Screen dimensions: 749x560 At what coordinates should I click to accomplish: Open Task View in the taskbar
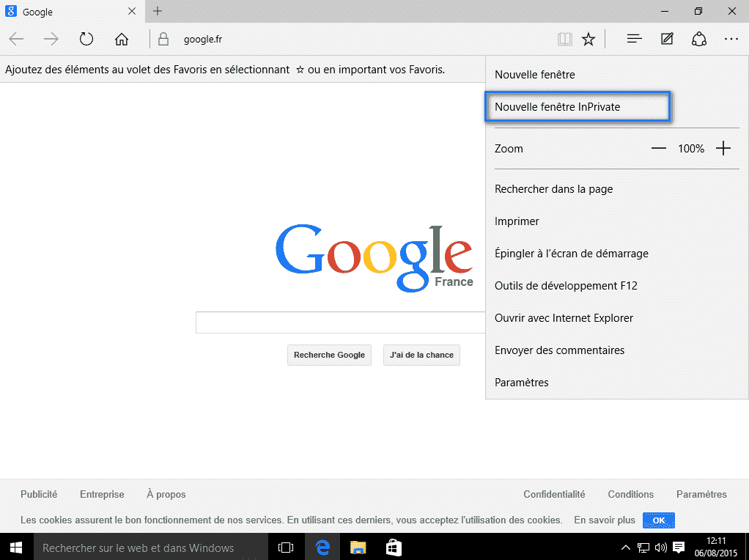(x=286, y=548)
